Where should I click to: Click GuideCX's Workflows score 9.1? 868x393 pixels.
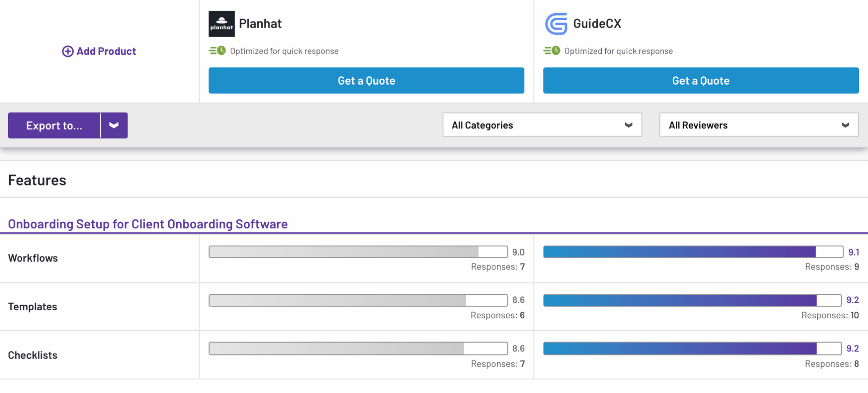[x=854, y=252]
